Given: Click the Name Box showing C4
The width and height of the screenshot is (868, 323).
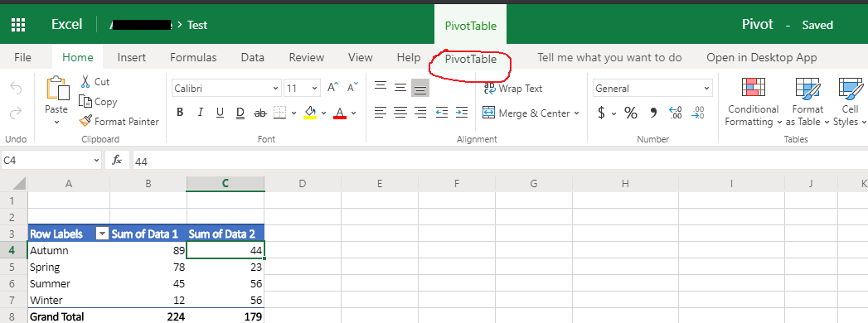Looking at the screenshot, I should pos(51,161).
